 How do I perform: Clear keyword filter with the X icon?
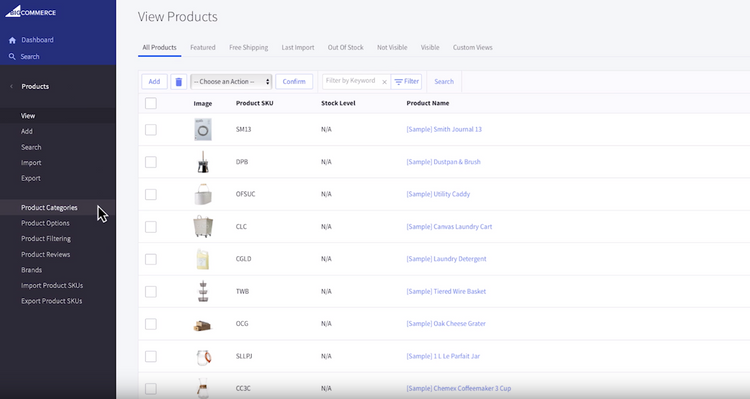(384, 82)
